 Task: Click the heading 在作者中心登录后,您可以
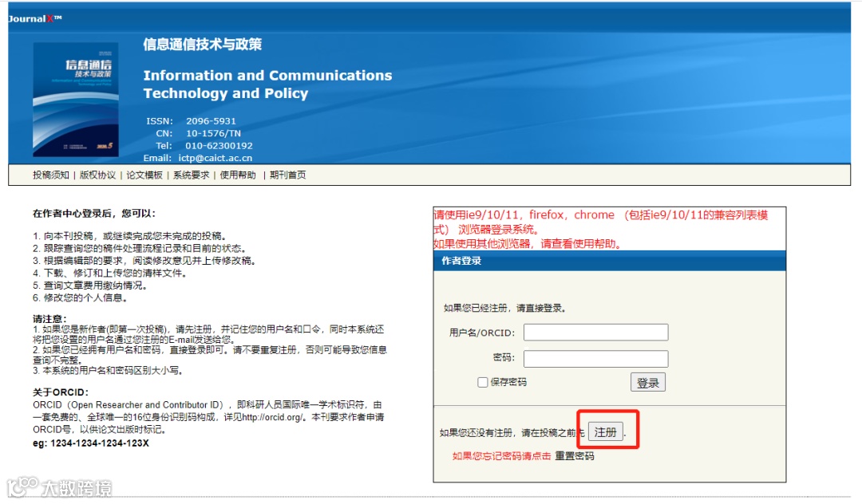[94, 214]
